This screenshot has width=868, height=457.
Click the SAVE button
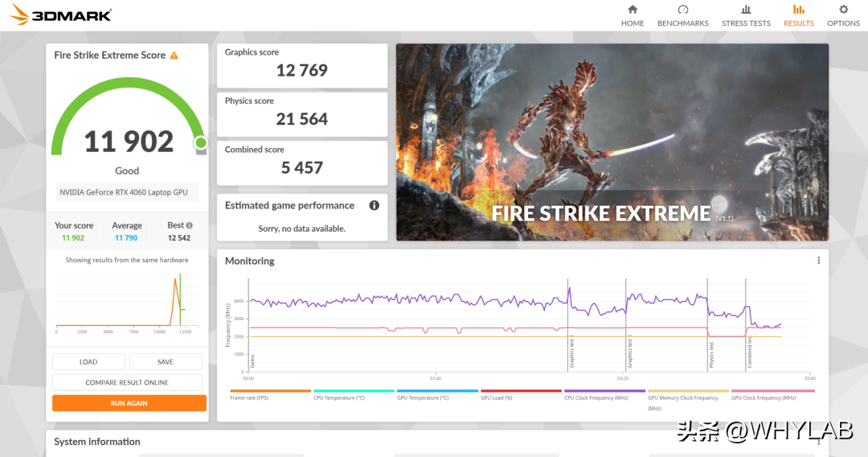166,362
